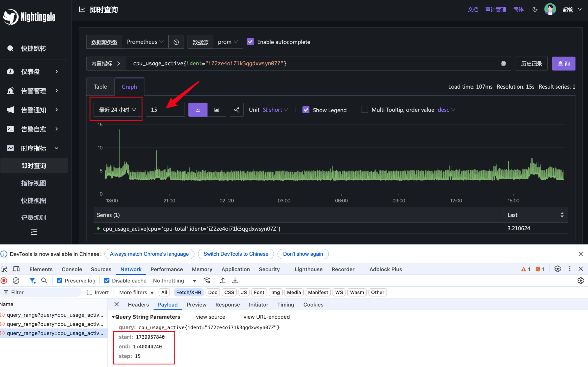
Task: Collapse sidebar with the menu fold icon
Action: click(34, 232)
